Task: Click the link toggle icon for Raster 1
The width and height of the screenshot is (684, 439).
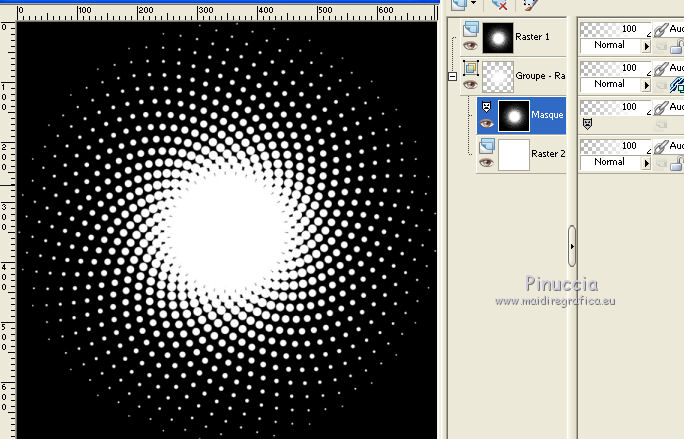Action: [661, 30]
